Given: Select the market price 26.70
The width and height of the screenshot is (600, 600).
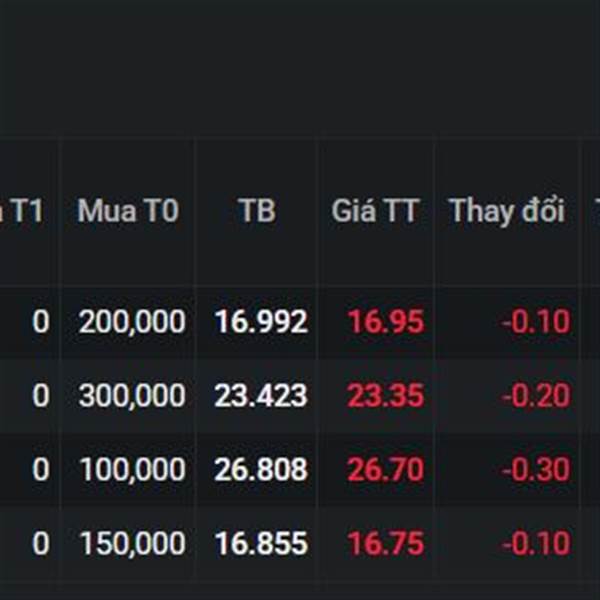Looking at the screenshot, I should [x=386, y=470].
